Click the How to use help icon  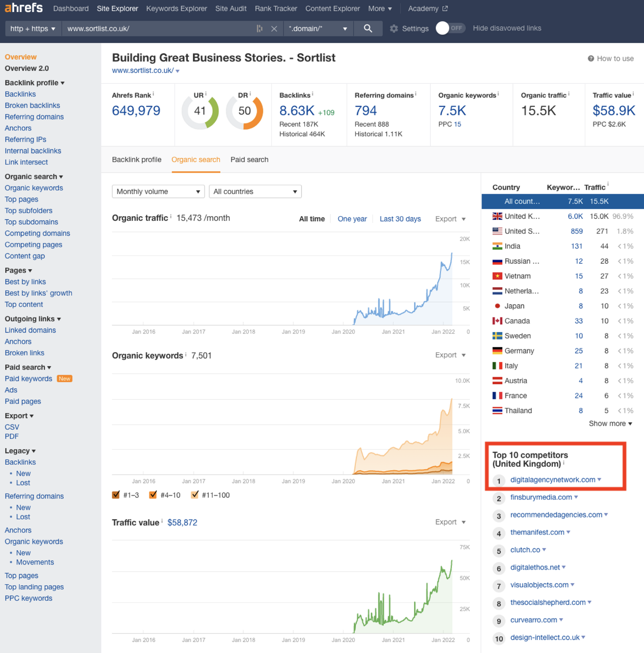coord(590,59)
